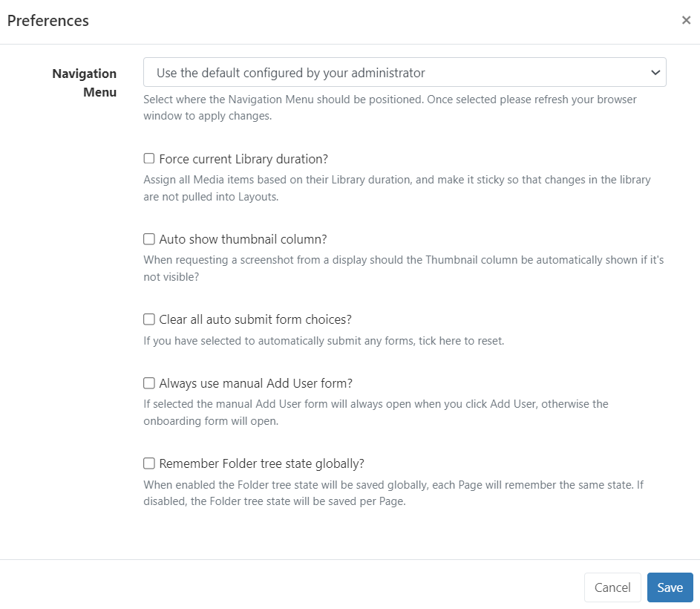
Task: Click the "Remember Folder tree state globally?" label
Action: (x=261, y=463)
